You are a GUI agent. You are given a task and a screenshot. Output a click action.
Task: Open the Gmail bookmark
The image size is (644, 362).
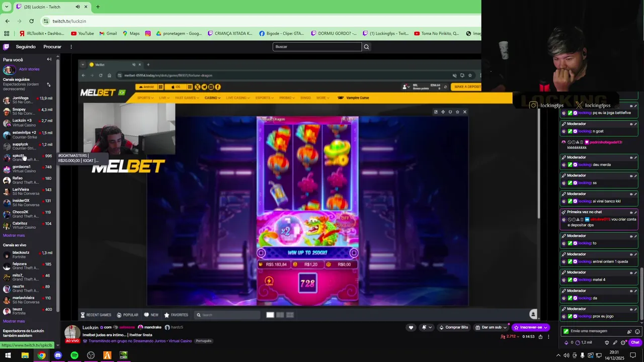(x=108, y=34)
